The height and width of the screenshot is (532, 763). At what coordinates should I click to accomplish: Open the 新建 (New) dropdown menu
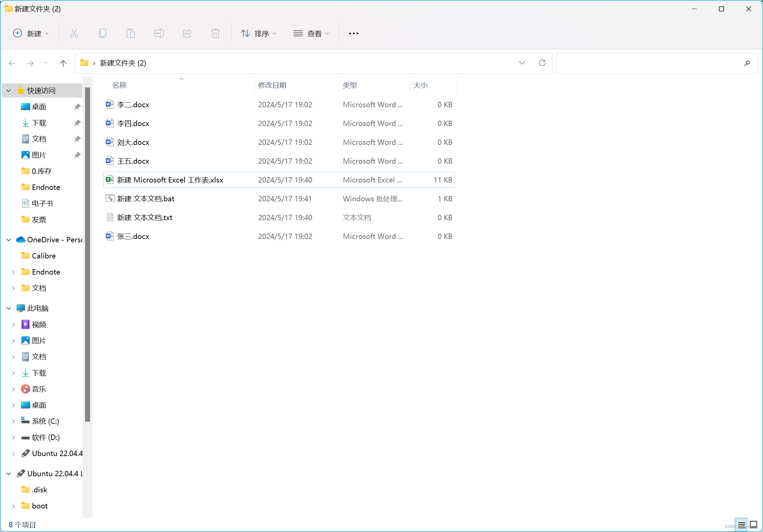31,33
